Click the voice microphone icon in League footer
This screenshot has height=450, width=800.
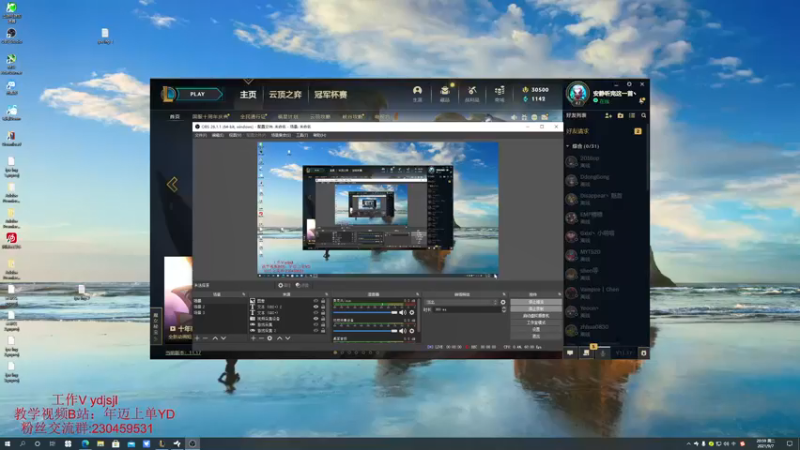pos(603,353)
